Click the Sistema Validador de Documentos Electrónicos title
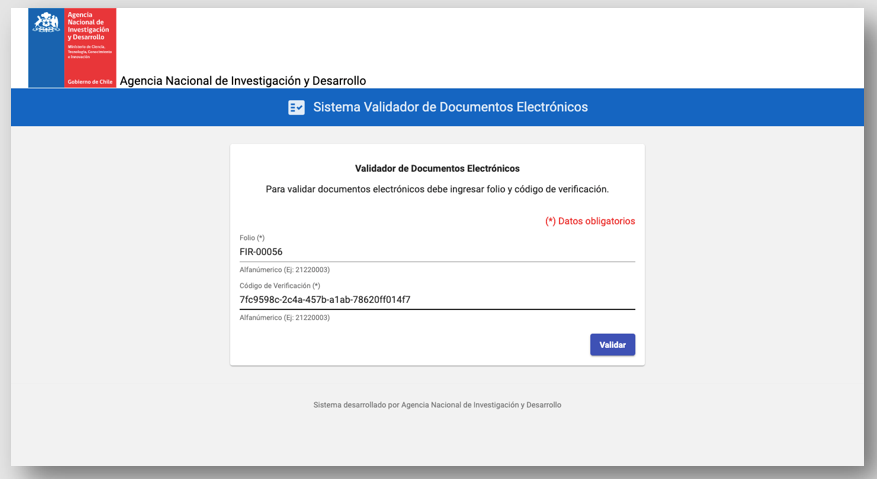This screenshot has height=479, width=877. coord(450,107)
